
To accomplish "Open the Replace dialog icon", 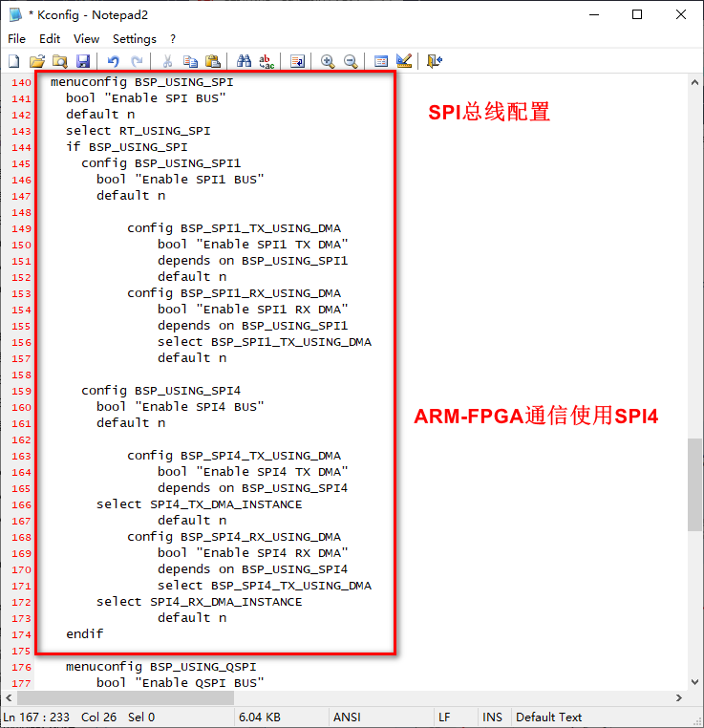I will coord(267,61).
